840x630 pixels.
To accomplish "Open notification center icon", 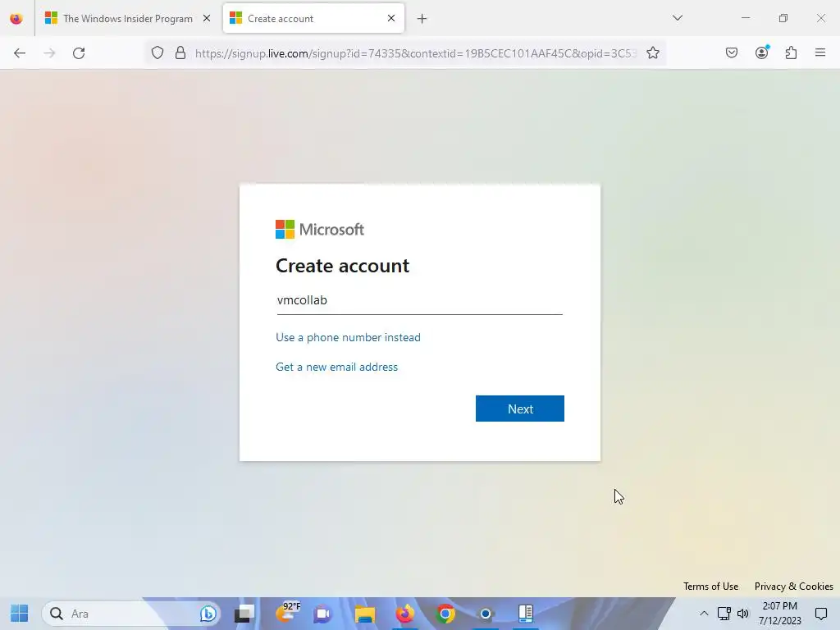I will point(820,614).
